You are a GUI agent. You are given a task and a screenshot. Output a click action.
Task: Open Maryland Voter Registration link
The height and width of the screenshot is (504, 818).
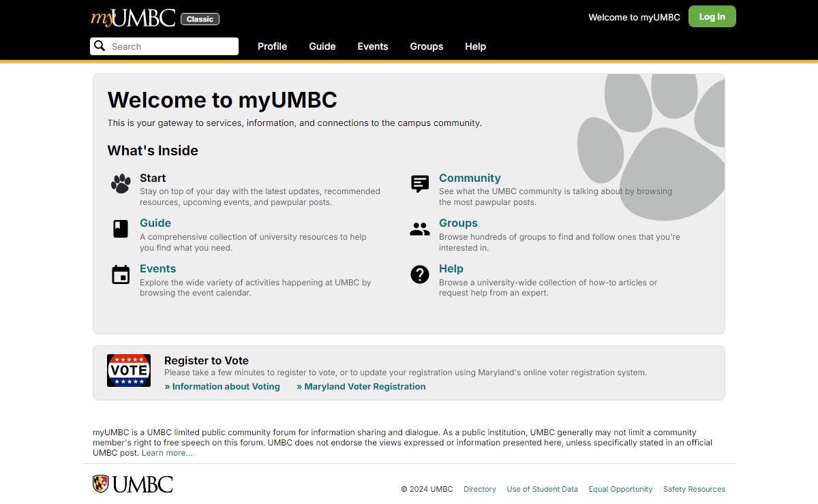click(x=361, y=386)
